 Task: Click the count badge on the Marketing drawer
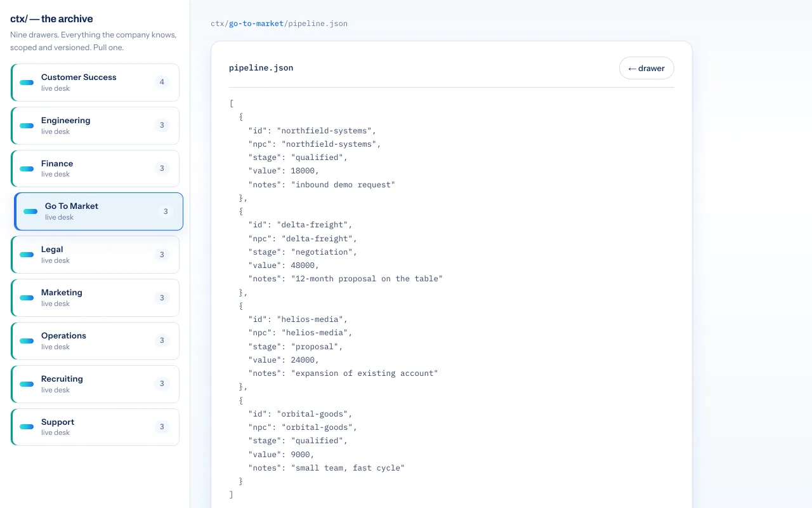(162, 298)
